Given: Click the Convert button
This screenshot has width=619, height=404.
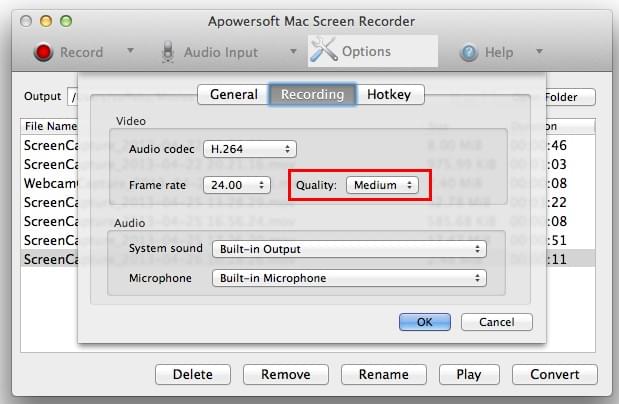Looking at the screenshot, I should [x=555, y=374].
